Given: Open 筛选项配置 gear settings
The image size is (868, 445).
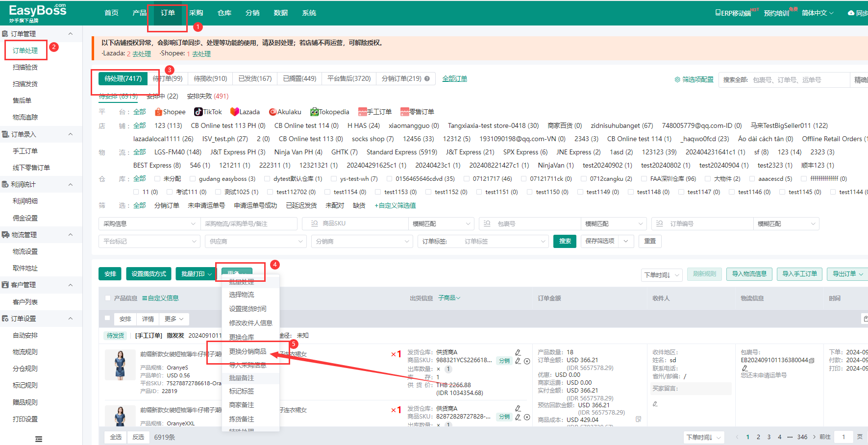Looking at the screenshot, I should coord(677,79).
